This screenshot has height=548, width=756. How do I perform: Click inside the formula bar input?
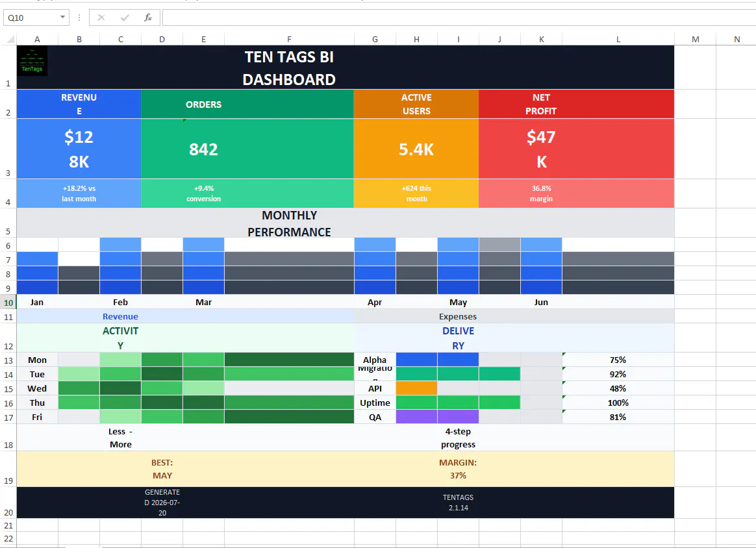459,18
